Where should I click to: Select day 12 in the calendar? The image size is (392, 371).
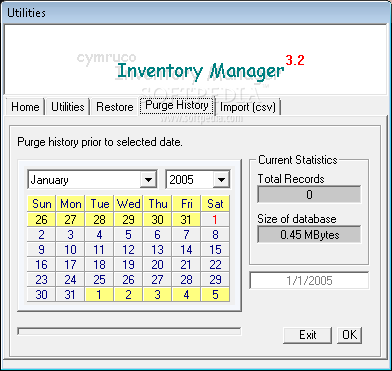coord(128,250)
